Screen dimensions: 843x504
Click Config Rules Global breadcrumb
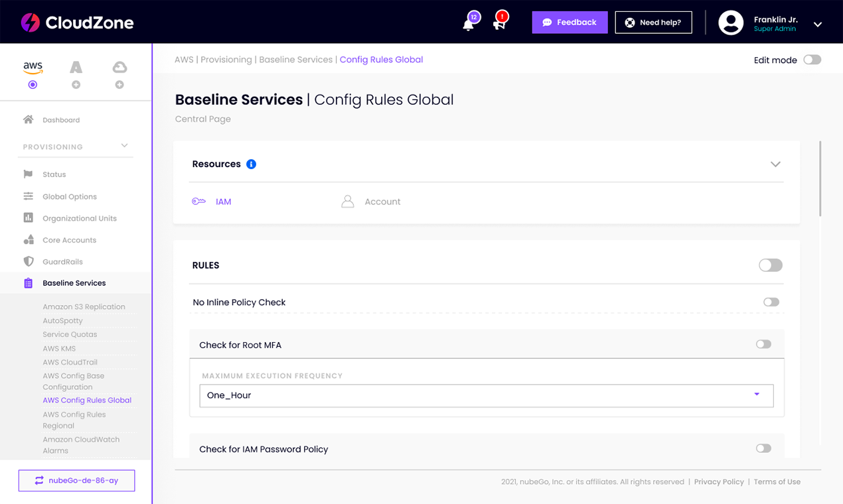(x=381, y=60)
